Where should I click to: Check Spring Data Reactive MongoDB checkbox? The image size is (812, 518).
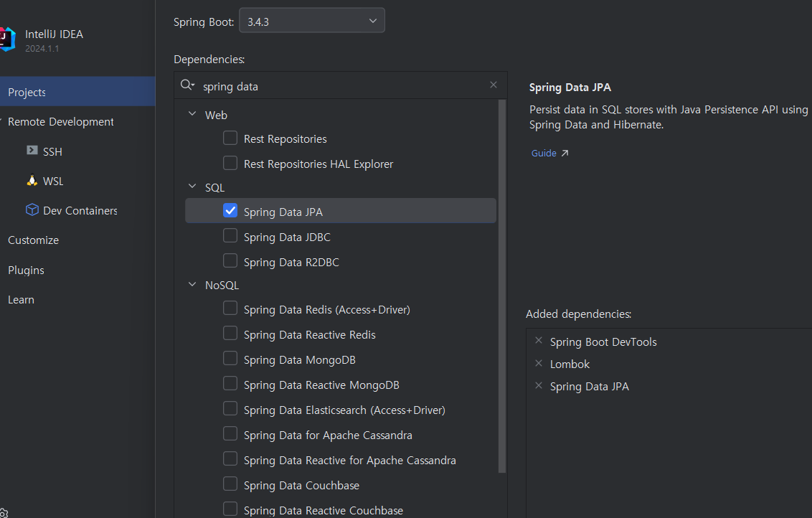tap(230, 383)
